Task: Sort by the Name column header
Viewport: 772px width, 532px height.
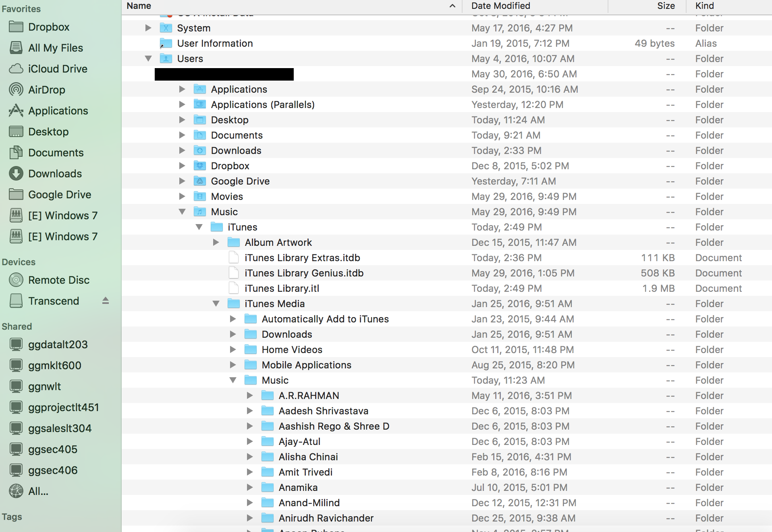Action: (139, 6)
